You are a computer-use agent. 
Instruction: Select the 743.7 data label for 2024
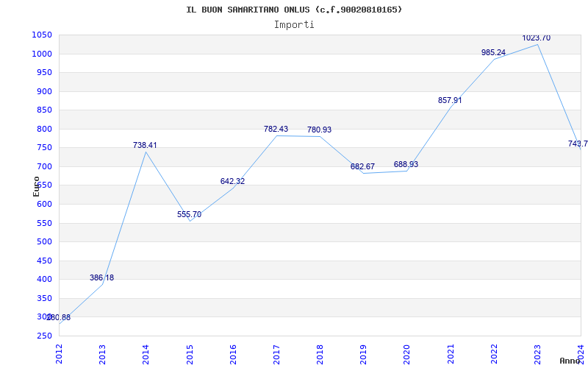[x=578, y=144]
